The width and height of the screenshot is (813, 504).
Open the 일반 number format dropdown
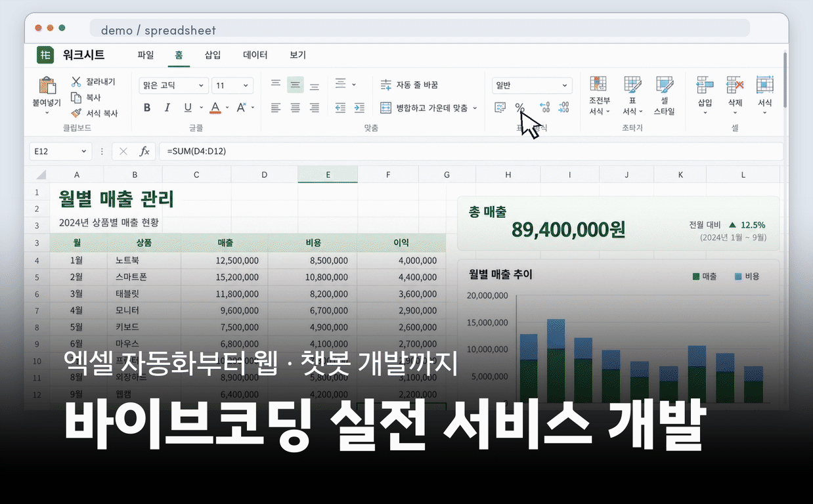(532, 85)
